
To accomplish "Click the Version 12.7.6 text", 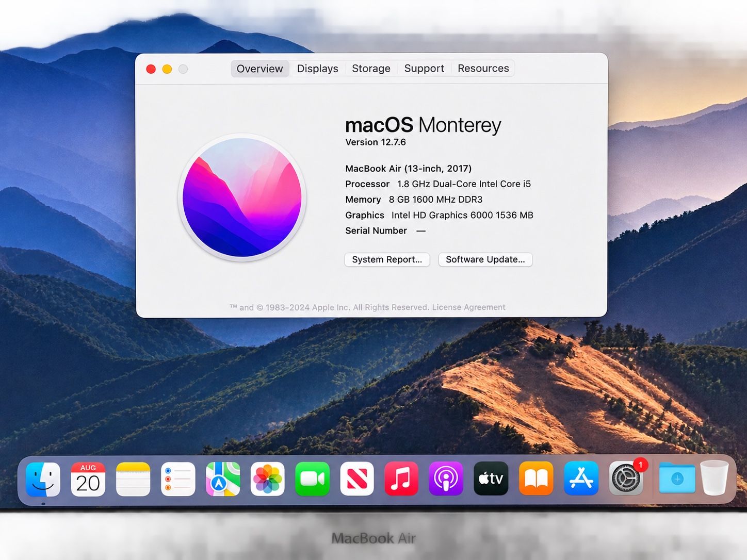I will coord(376,142).
